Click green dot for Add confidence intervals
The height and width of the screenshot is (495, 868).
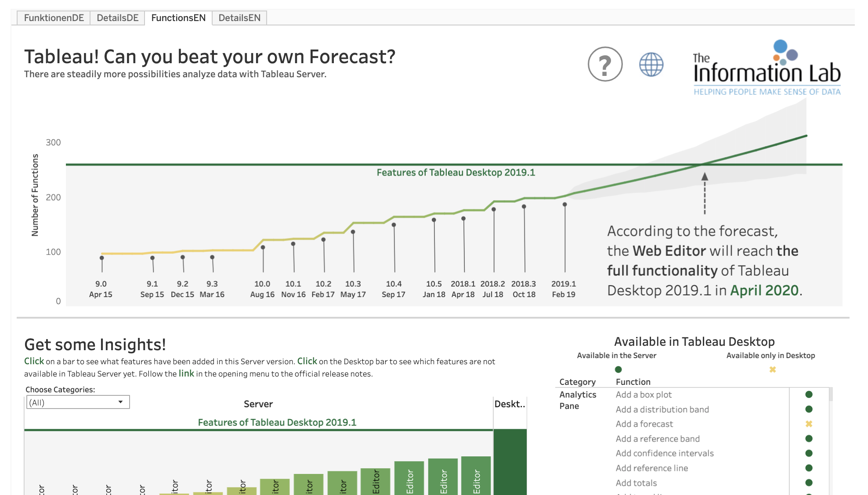pyautogui.click(x=809, y=453)
